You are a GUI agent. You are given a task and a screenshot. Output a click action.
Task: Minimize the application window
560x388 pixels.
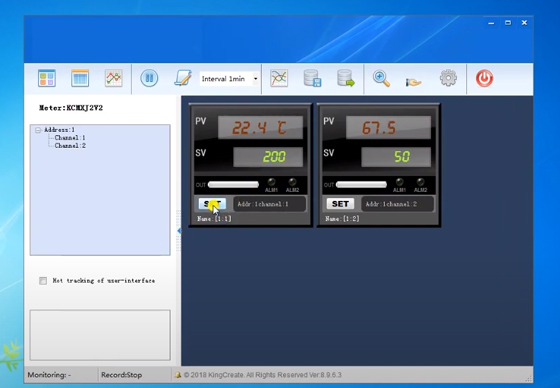pos(491,23)
